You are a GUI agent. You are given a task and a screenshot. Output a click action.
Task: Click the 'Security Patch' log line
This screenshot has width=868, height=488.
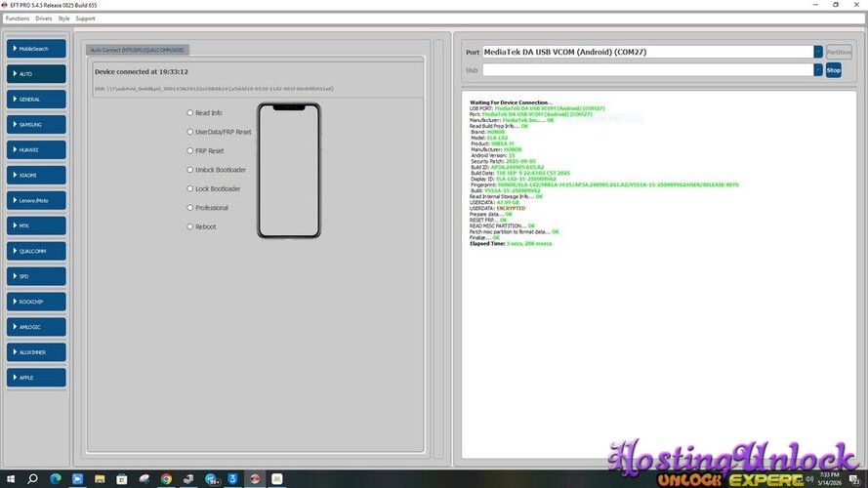pos(503,162)
